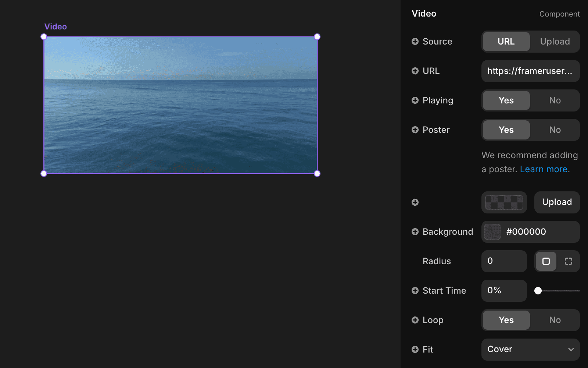
Task: Click the Component label in panel header
Action: [559, 14]
